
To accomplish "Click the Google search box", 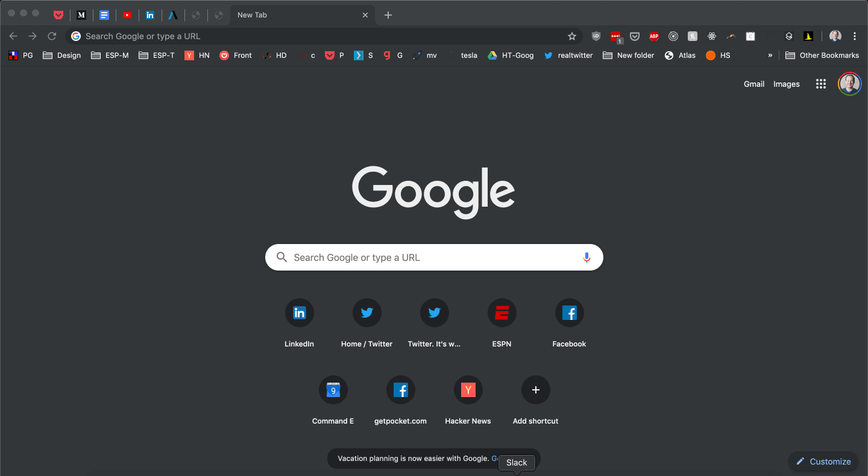I will 434,257.
